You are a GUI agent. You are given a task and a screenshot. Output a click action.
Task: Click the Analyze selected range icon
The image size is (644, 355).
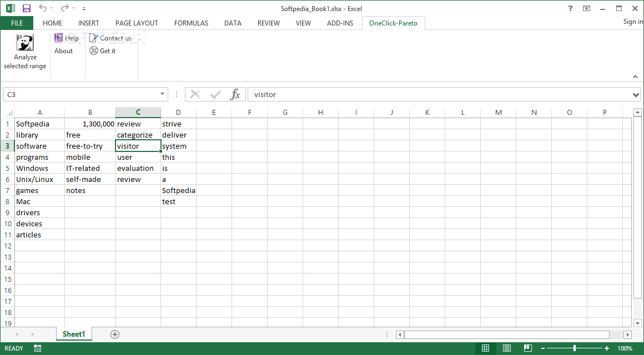tap(25, 43)
